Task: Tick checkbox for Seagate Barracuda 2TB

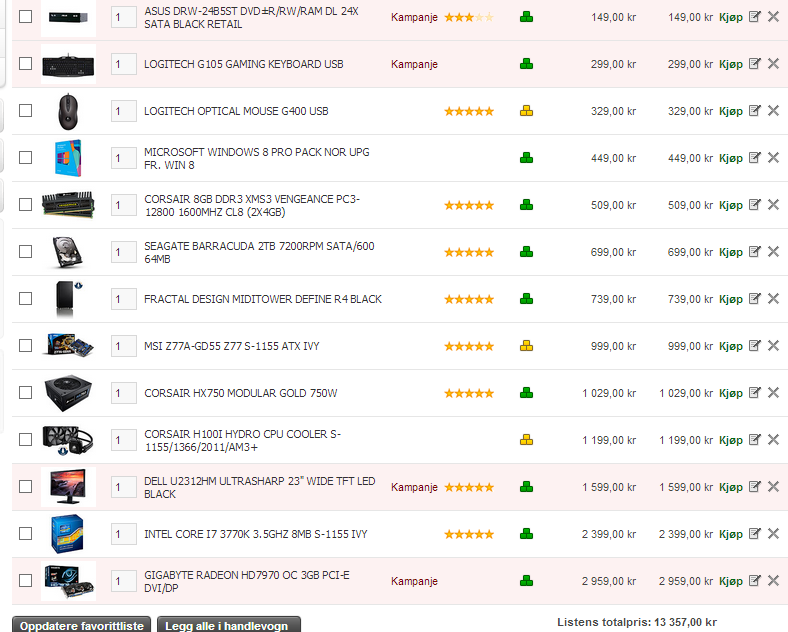Action: [x=25, y=251]
